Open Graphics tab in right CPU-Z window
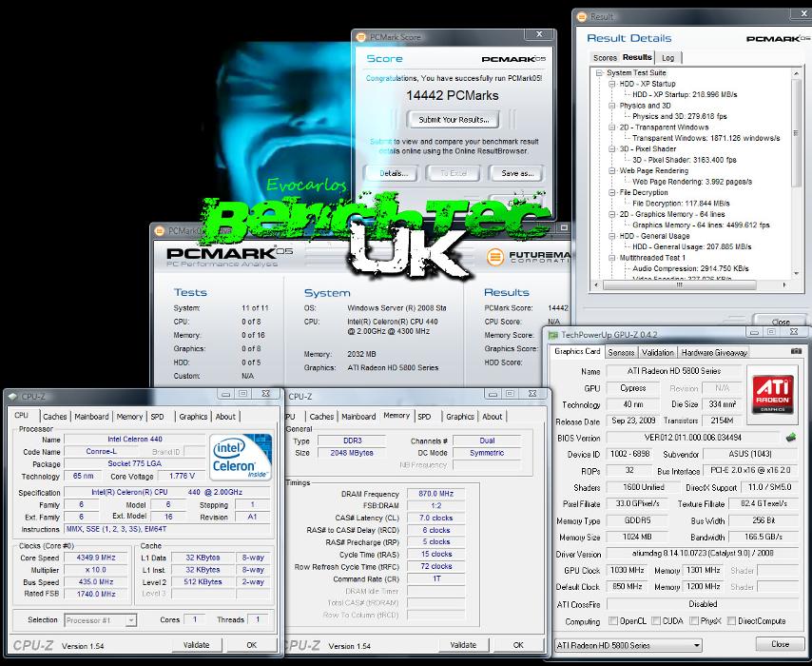Screen dimensions: 812x666 point(460,416)
